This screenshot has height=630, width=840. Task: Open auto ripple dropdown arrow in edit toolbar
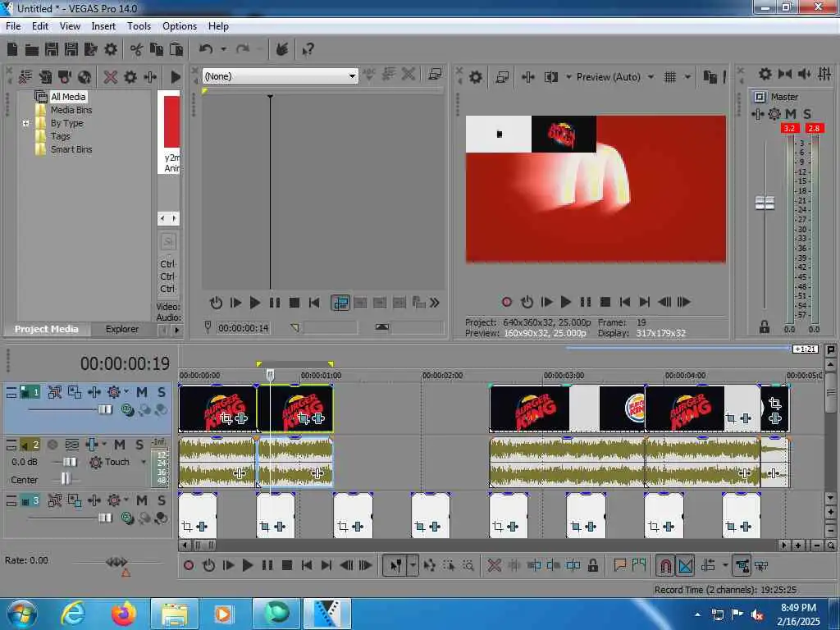pos(725,565)
